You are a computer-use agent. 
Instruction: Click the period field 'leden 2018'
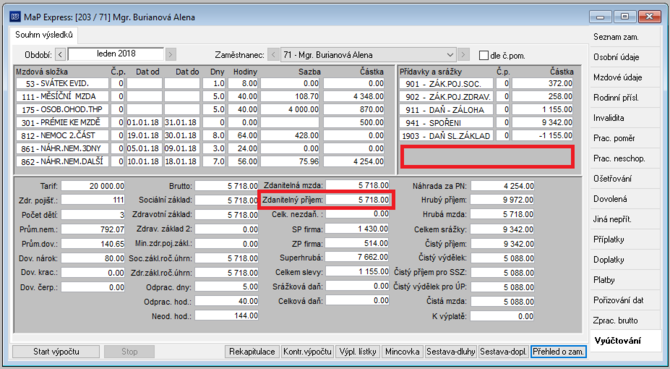pyautogui.click(x=115, y=54)
